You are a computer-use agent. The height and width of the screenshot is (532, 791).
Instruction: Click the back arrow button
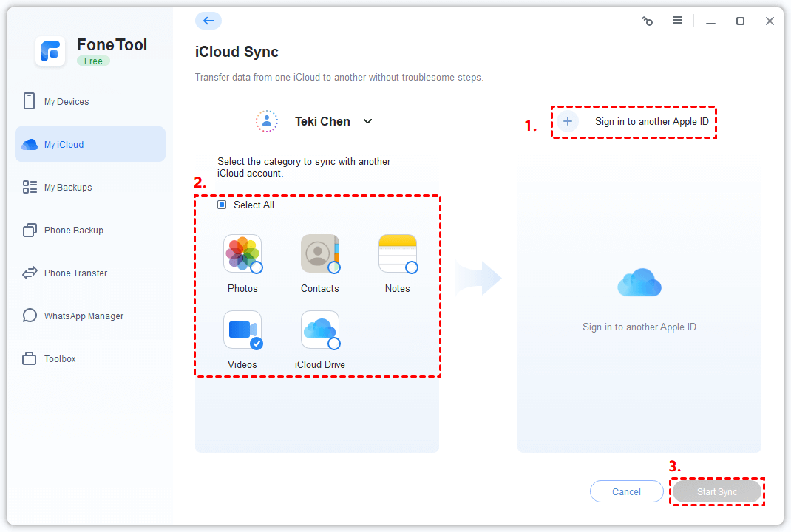tap(208, 21)
